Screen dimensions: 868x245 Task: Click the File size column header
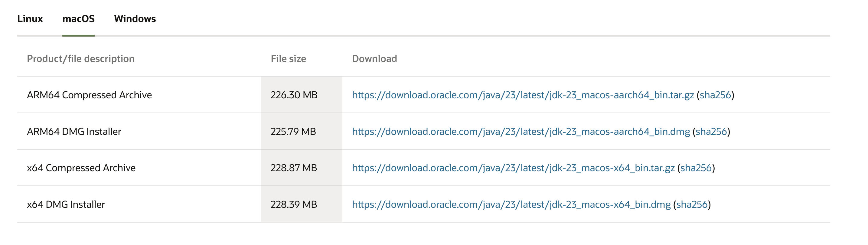click(289, 59)
